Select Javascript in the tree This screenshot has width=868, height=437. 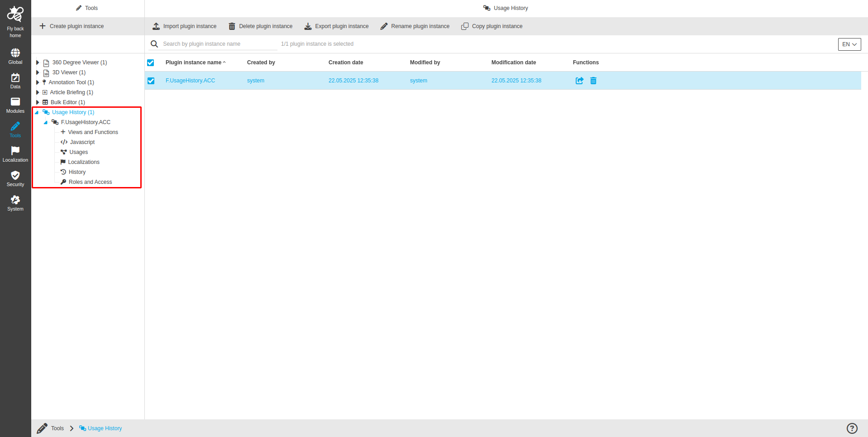click(x=82, y=142)
